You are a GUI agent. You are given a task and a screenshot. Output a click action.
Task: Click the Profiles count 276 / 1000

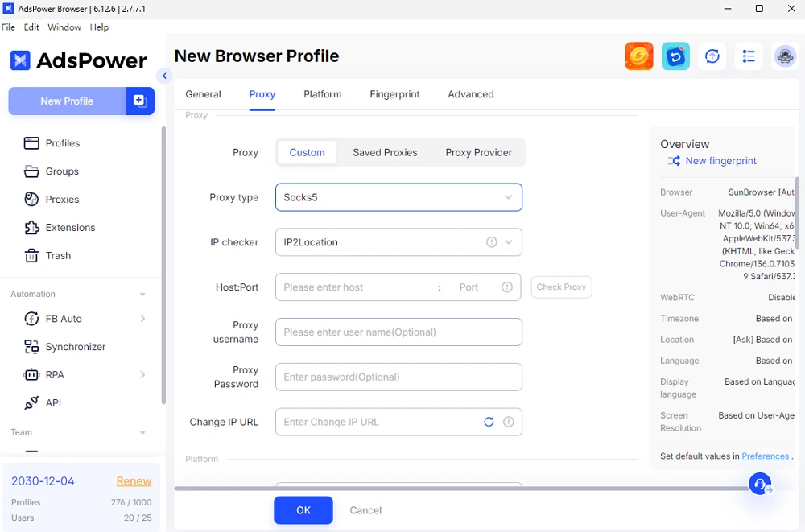131,502
